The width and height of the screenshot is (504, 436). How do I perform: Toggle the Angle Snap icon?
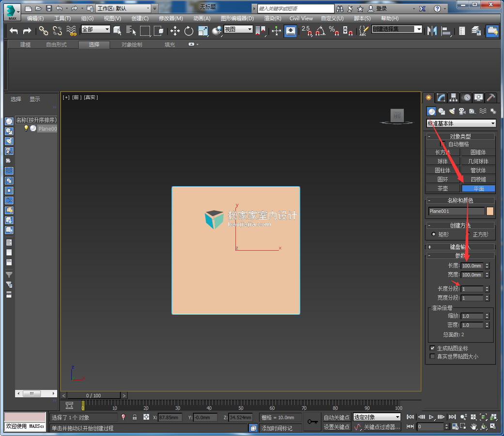tap(321, 31)
